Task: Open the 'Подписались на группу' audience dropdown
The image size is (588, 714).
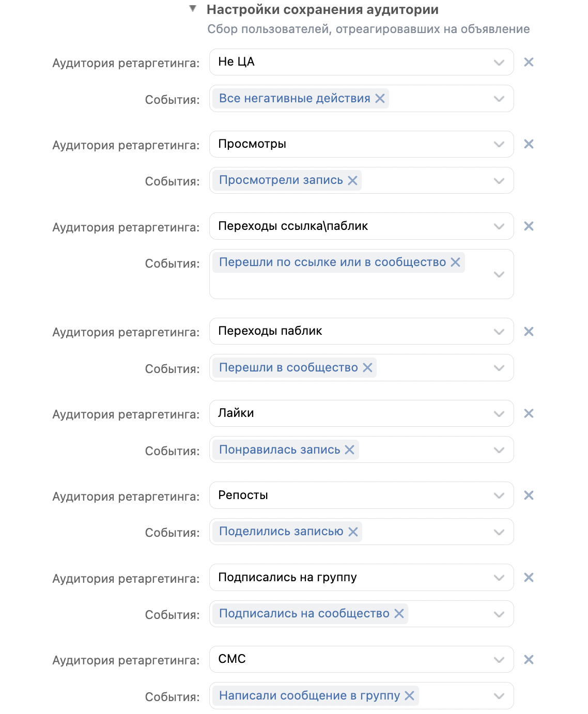Action: click(x=499, y=578)
